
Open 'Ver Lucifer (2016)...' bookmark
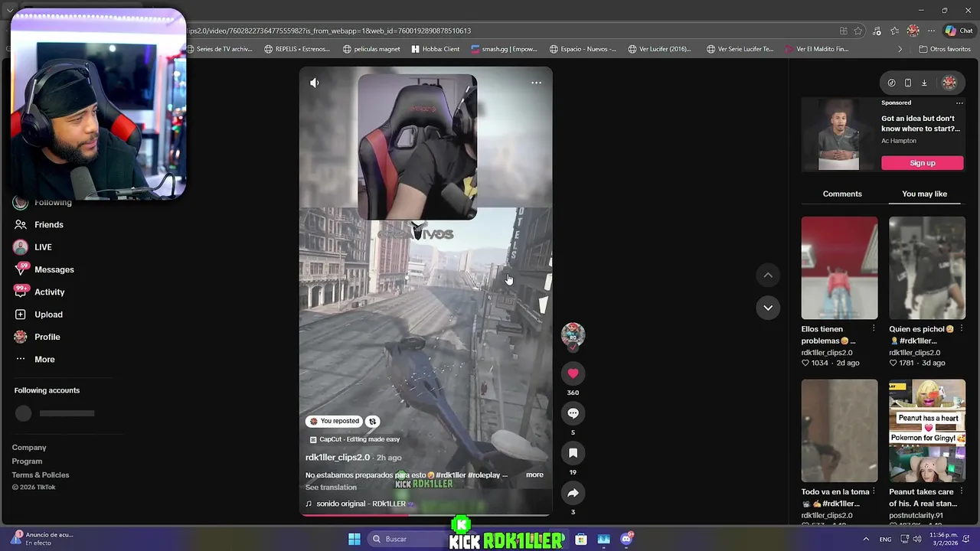tap(659, 49)
